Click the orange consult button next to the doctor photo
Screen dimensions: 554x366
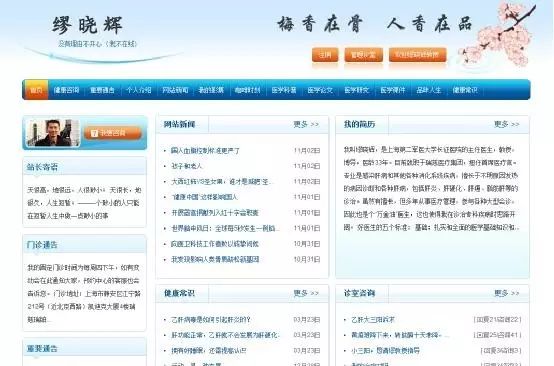tap(113, 133)
